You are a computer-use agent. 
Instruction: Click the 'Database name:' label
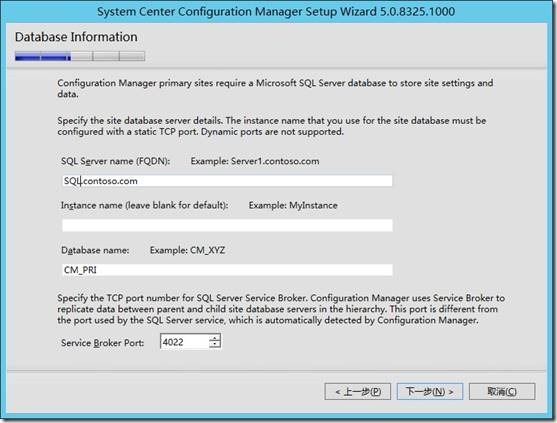pyautogui.click(x=95, y=250)
